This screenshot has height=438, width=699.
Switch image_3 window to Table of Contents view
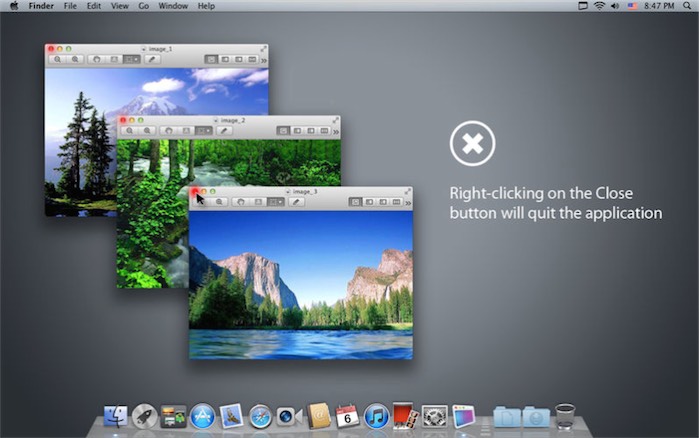point(382,202)
